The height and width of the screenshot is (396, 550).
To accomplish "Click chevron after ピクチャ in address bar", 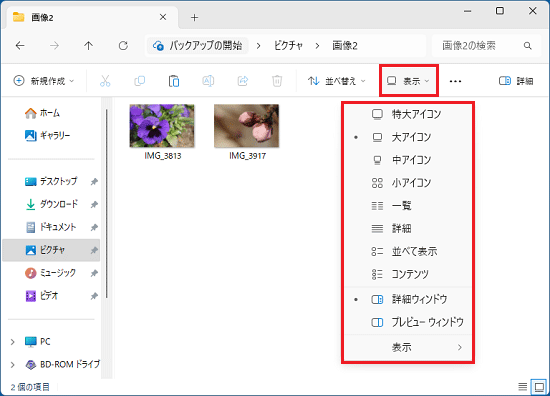I will [317, 46].
